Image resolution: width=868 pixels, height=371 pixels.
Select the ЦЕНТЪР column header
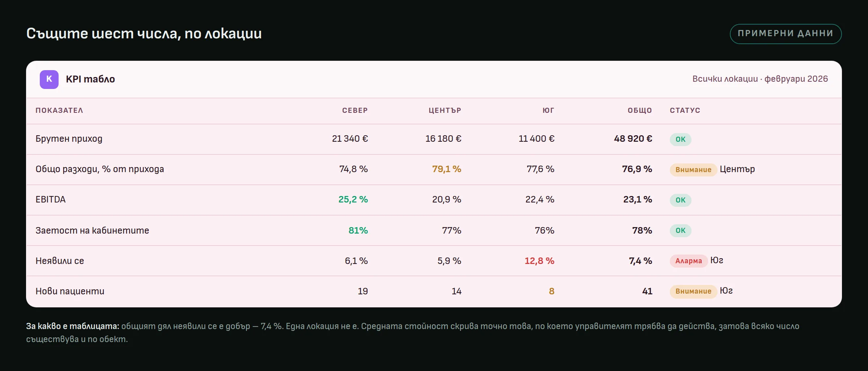445,110
